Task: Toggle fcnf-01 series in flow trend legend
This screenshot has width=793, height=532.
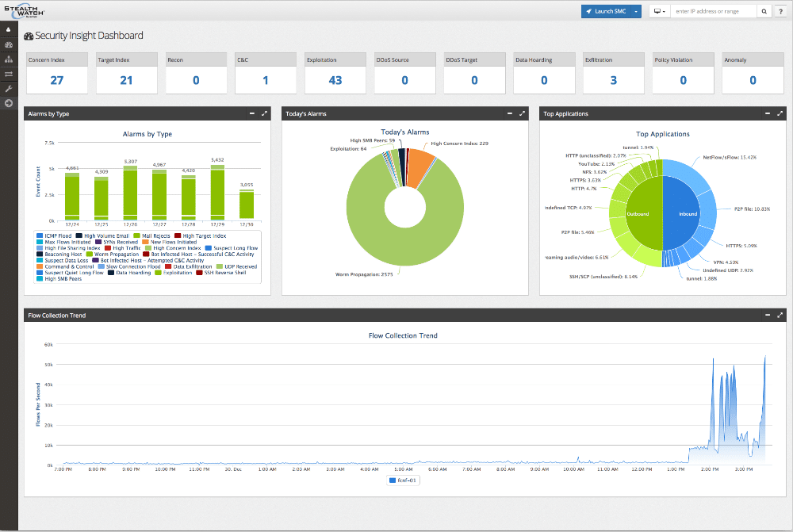Action: coord(403,480)
